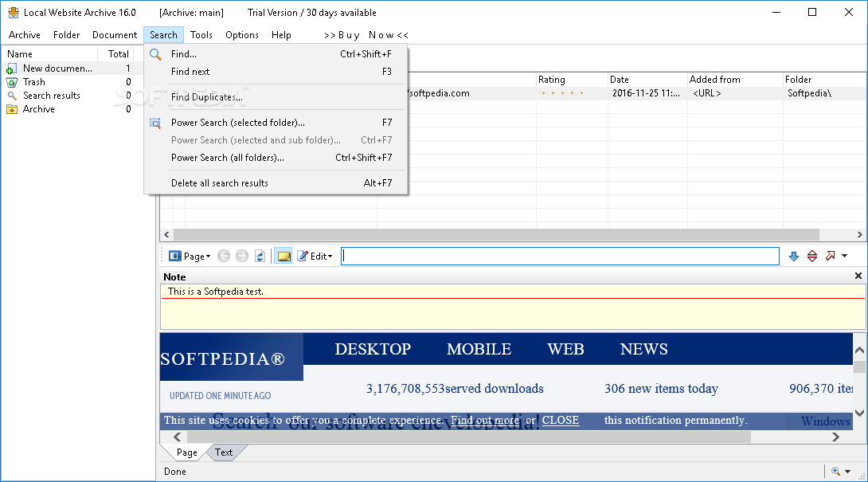Toggle the yellow note panel button
The image size is (868, 482).
click(x=283, y=256)
